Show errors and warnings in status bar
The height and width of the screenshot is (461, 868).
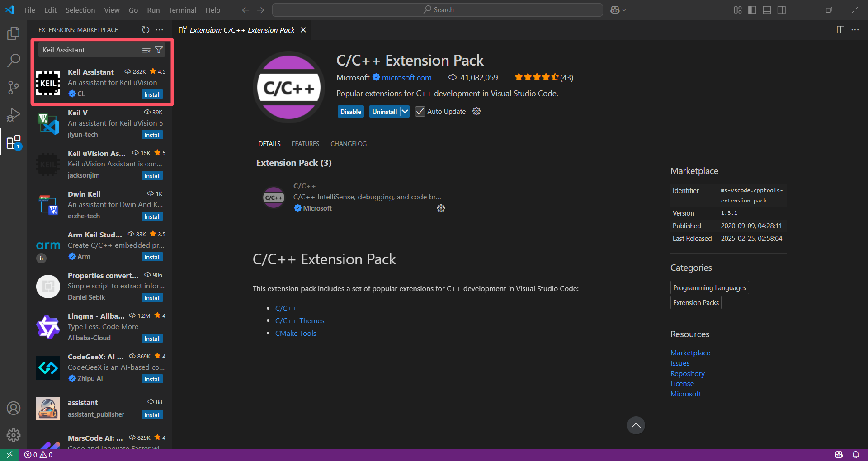point(38,455)
